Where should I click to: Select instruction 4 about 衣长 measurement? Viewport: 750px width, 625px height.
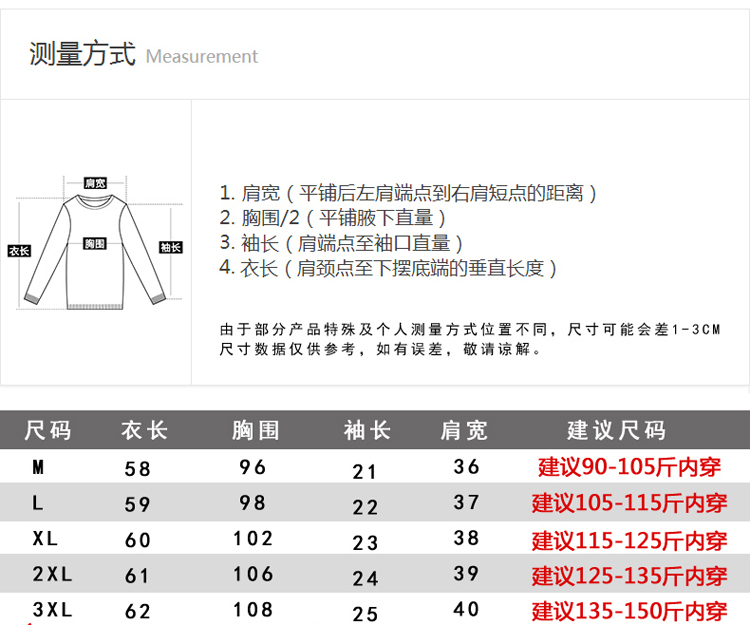tap(388, 268)
